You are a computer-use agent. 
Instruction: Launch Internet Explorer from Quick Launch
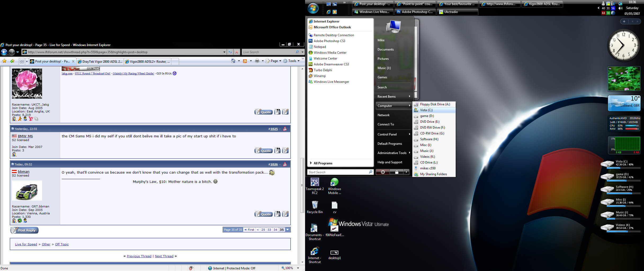click(x=328, y=12)
